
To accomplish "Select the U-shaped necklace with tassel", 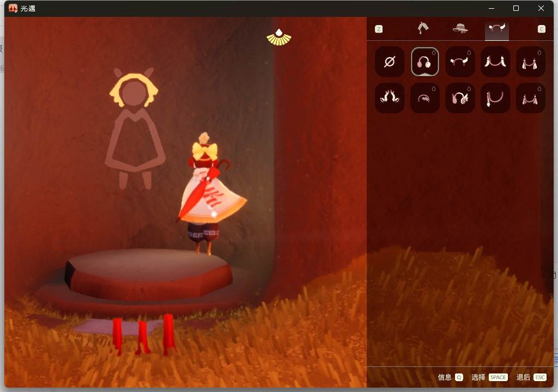I will pos(495,98).
